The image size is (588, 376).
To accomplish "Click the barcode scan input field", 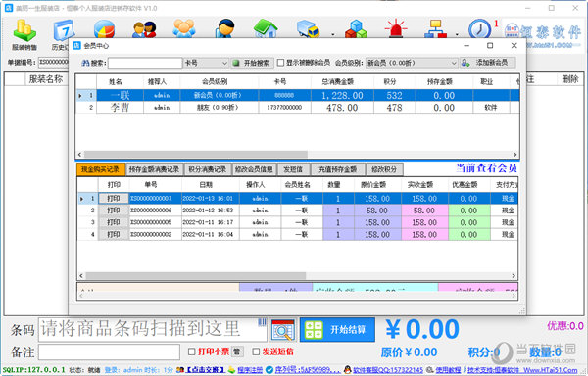I will click(152, 330).
